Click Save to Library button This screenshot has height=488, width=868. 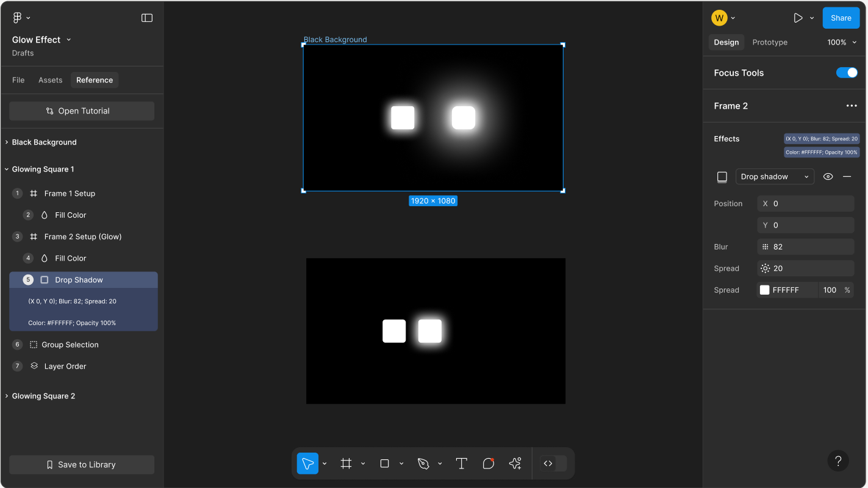(x=82, y=465)
